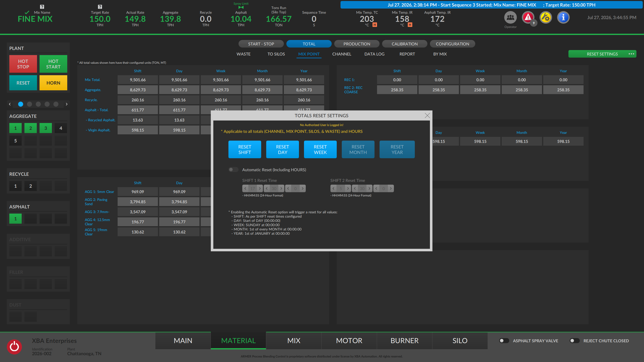Increase Shift 1 reset seconds value
644x362 pixels.
point(302,188)
